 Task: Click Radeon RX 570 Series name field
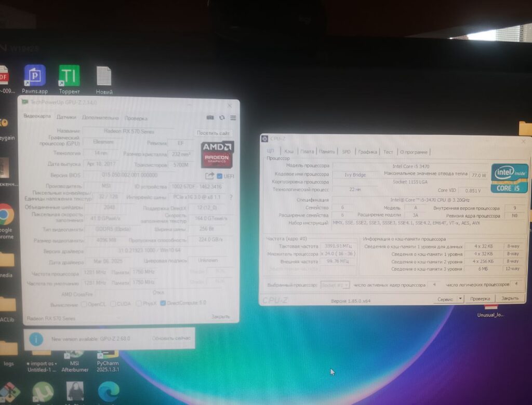[129, 131]
